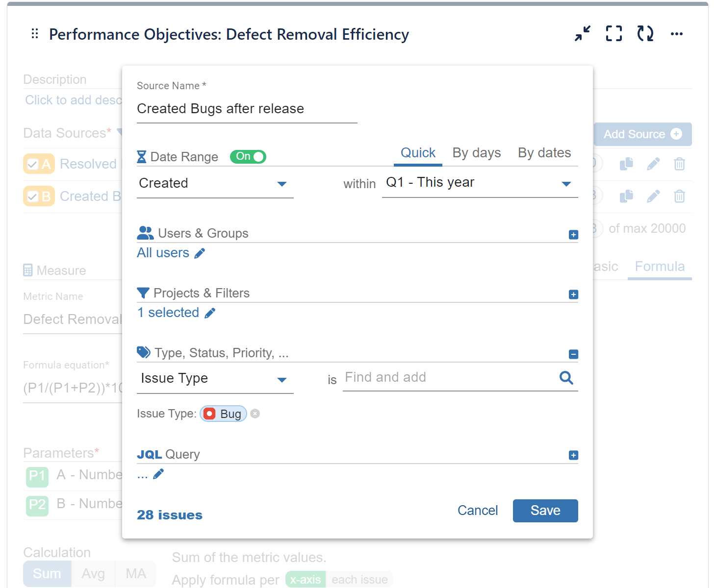Remove the Bug issue type tag

click(x=255, y=414)
